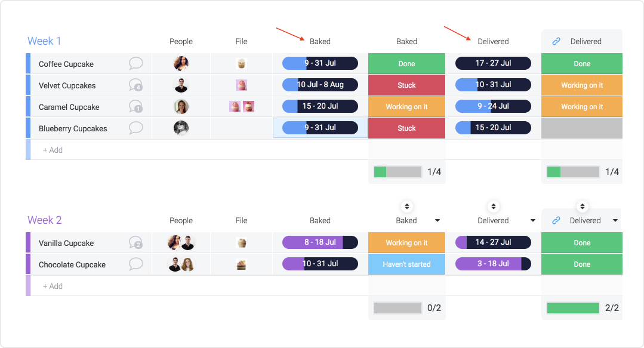Add a new item in Week 2
This screenshot has height=348, width=644.
point(53,287)
